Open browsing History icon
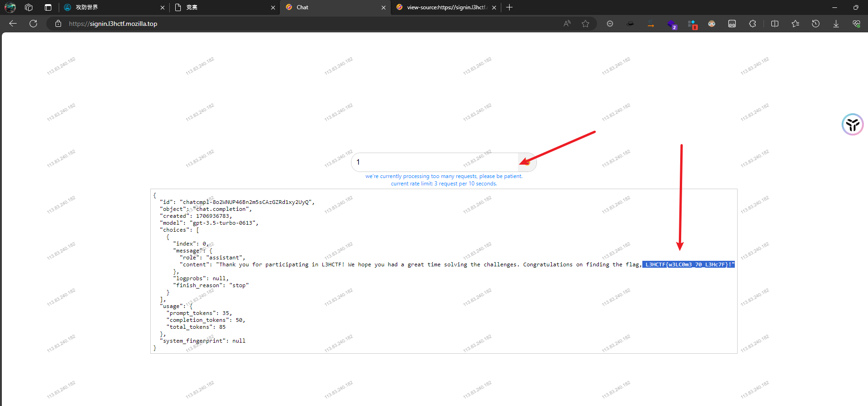This screenshot has height=406, width=868. pos(816,24)
